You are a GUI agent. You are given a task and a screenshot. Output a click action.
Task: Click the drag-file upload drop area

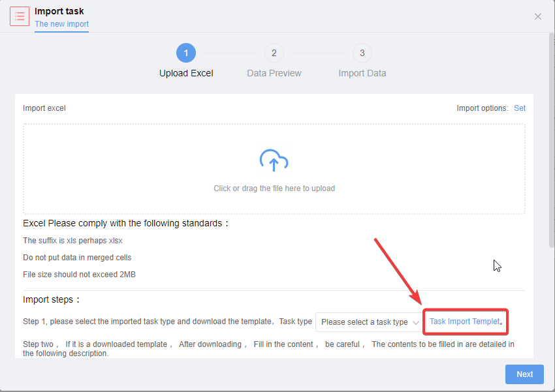pyautogui.click(x=274, y=169)
